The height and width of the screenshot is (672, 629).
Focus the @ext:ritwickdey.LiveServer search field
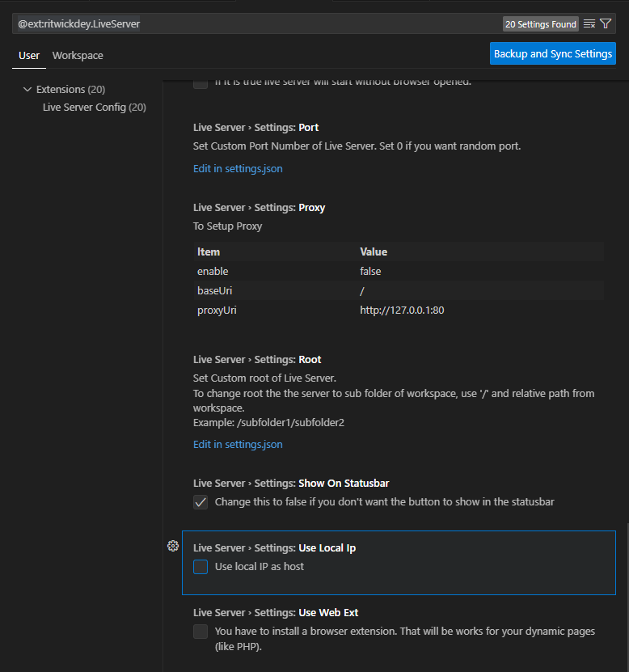tap(243, 24)
